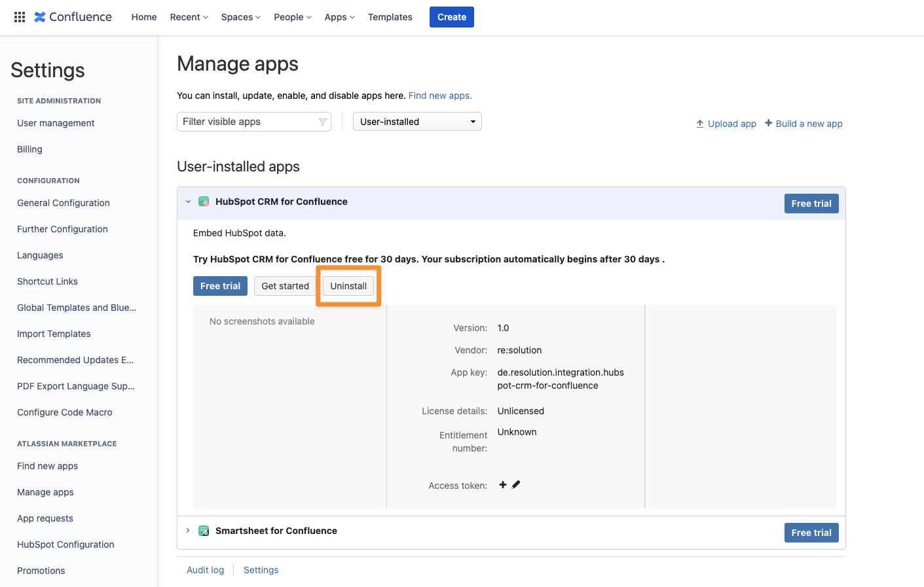Open Billing in sidebar

click(x=29, y=149)
